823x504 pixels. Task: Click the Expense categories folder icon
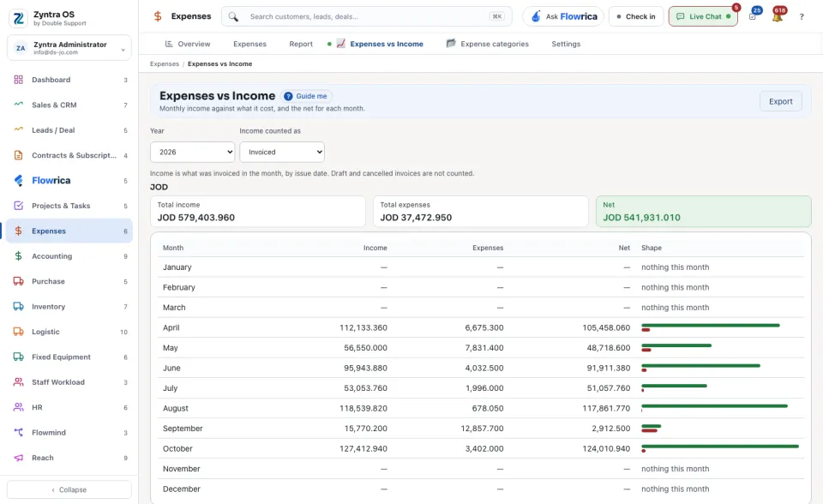[x=451, y=44]
